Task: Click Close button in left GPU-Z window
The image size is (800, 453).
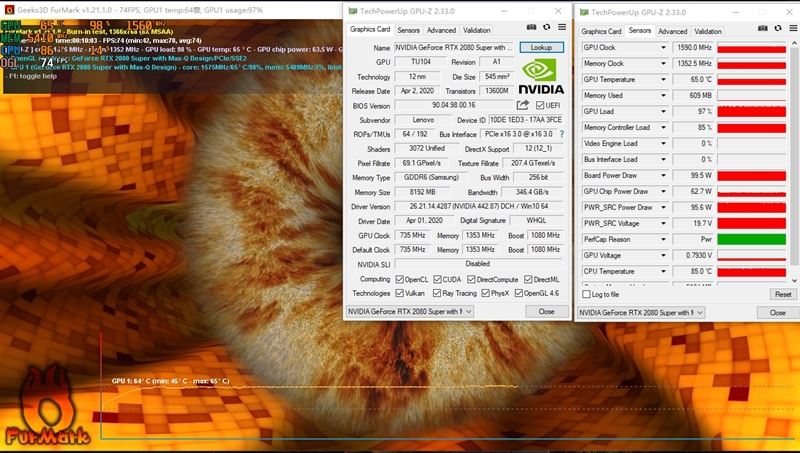Action: click(x=546, y=311)
